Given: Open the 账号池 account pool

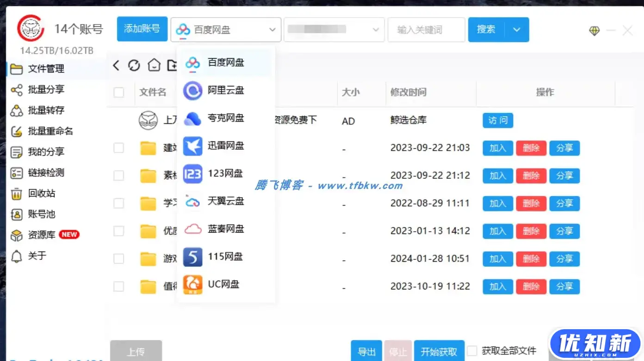Looking at the screenshot, I should click(44, 214).
